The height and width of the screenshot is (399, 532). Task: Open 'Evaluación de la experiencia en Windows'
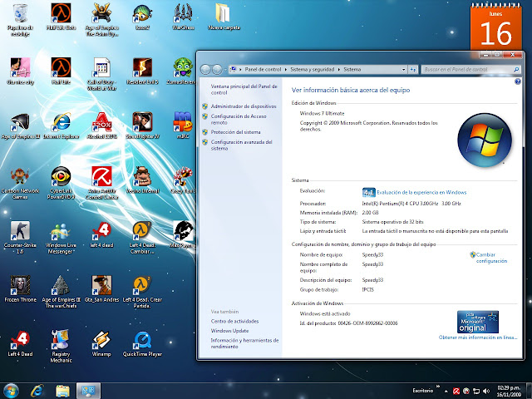pos(421,192)
